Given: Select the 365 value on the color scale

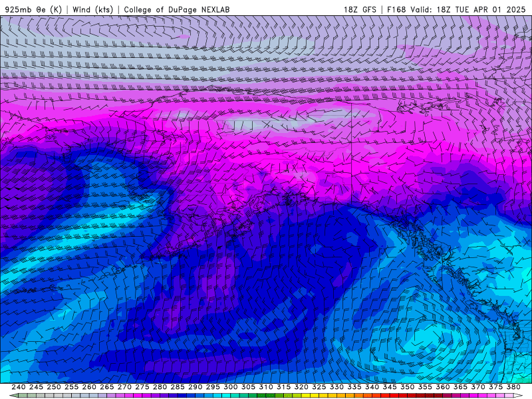Looking at the screenshot, I should [x=460, y=387].
